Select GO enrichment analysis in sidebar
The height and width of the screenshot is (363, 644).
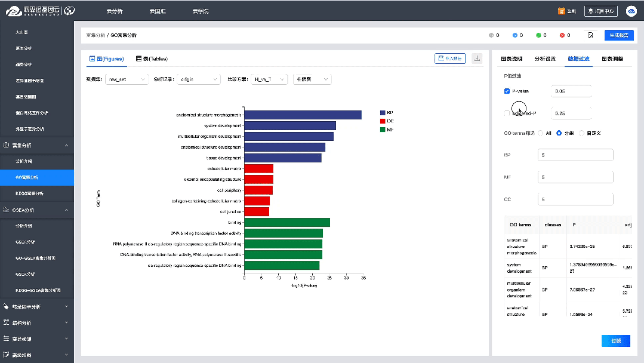(x=37, y=177)
